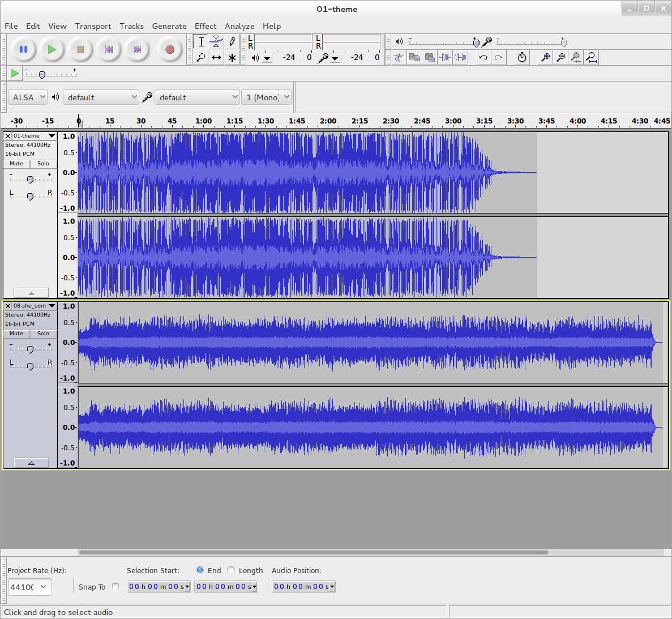The image size is (672, 619).
Task: Select the Multi-Tool mode asterisk
Action: pos(232,57)
